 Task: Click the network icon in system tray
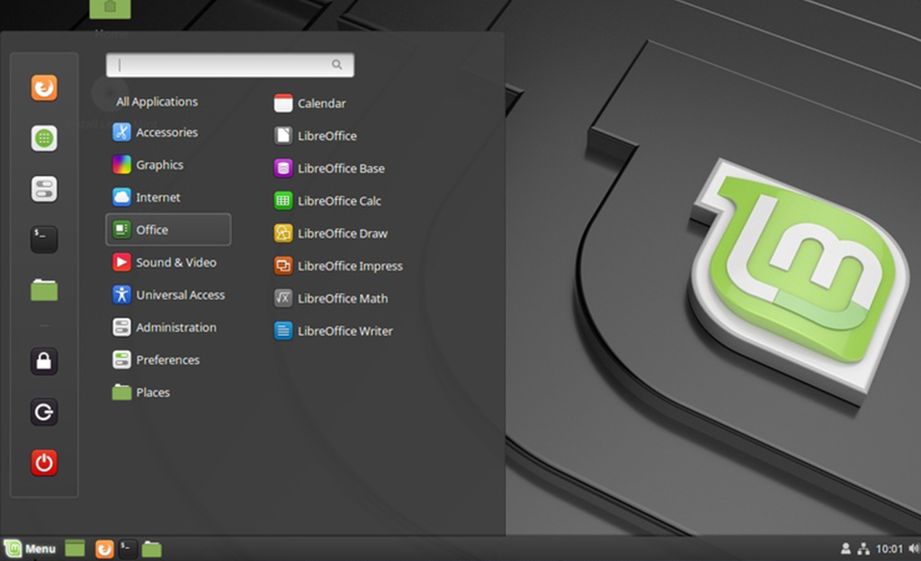point(863,549)
